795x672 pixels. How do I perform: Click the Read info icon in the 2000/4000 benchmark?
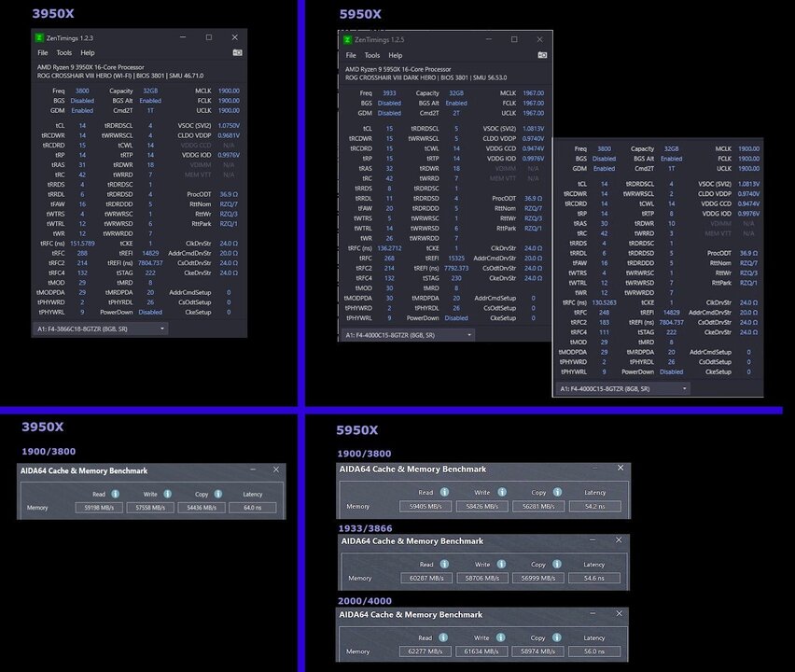click(444, 638)
